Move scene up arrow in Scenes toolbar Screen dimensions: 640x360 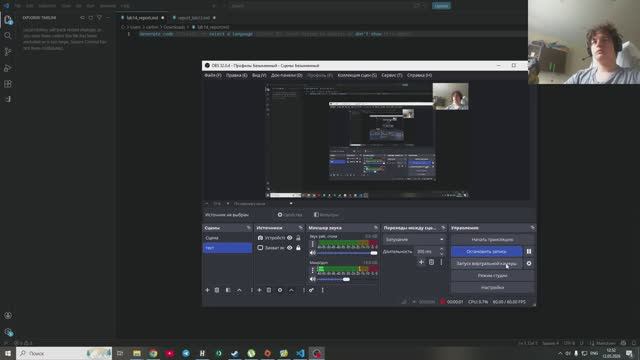coord(240,290)
